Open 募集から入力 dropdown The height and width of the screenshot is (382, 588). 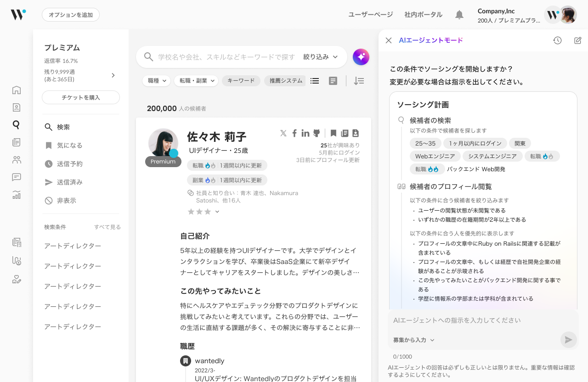(413, 340)
